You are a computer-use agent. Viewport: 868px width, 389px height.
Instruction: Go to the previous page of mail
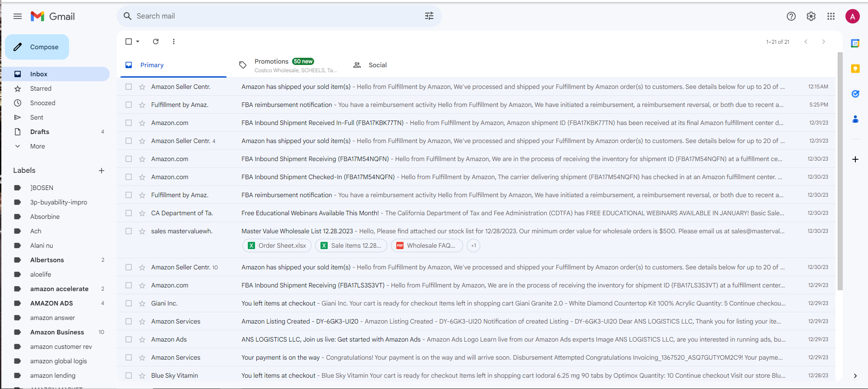(x=806, y=42)
